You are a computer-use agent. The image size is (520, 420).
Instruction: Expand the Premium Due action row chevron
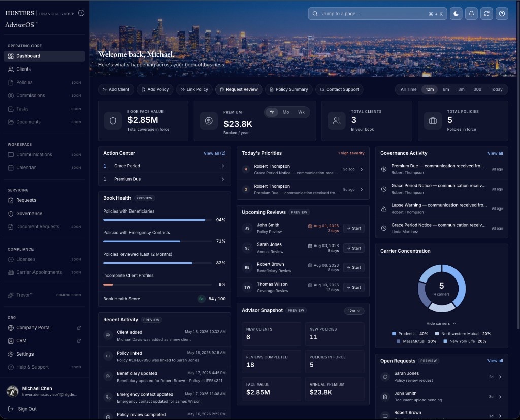coord(223,179)
